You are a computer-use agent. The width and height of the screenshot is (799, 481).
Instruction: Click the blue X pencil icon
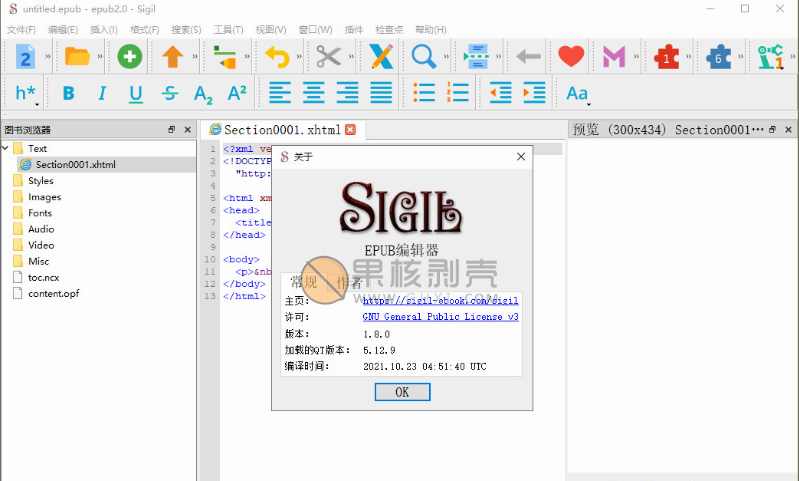click(381, 56)
